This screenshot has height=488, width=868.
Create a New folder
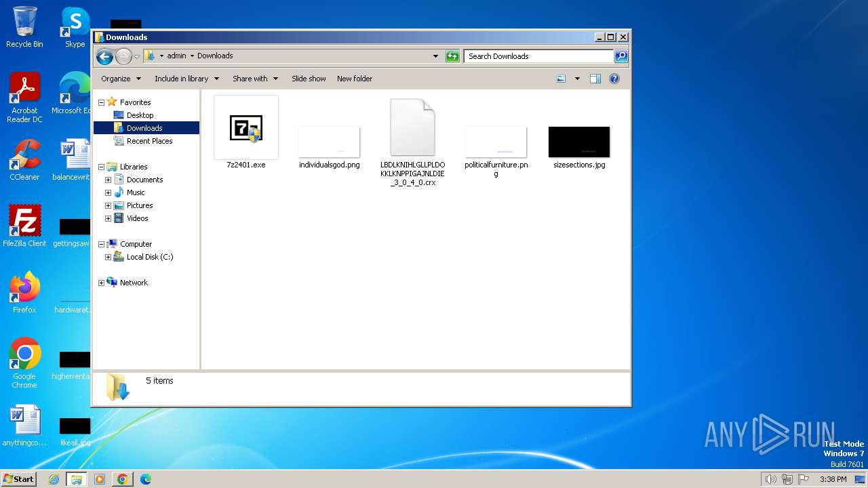point(355,79)
